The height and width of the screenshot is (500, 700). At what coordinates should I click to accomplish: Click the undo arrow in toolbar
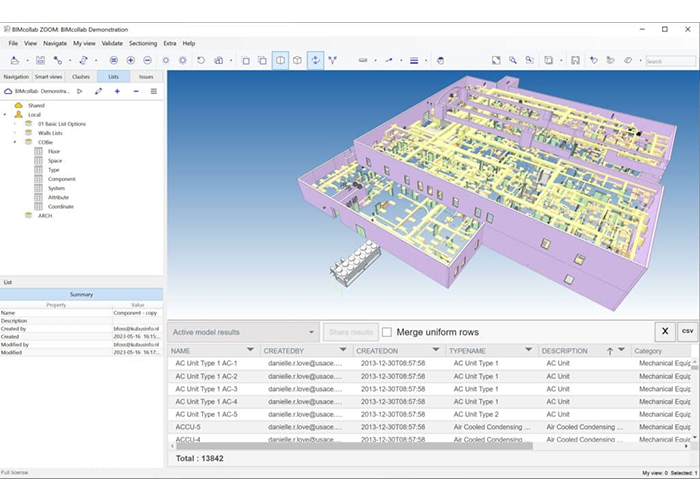(201, 61)
